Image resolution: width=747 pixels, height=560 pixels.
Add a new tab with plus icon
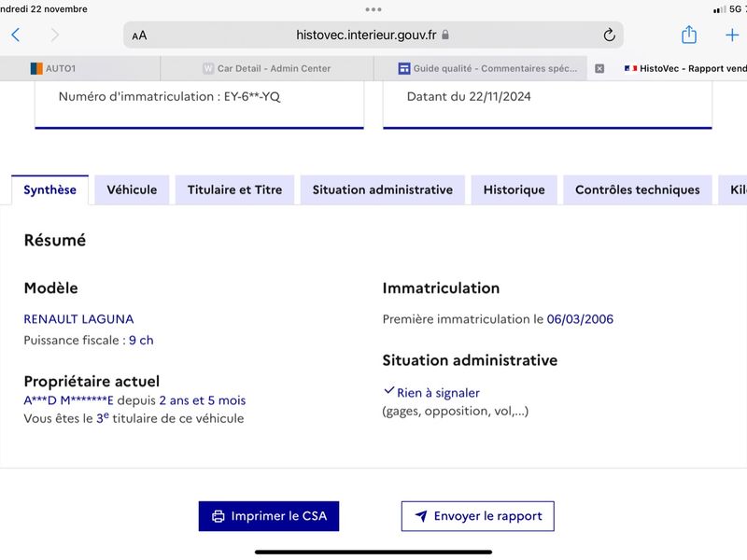tap(732, 35)
